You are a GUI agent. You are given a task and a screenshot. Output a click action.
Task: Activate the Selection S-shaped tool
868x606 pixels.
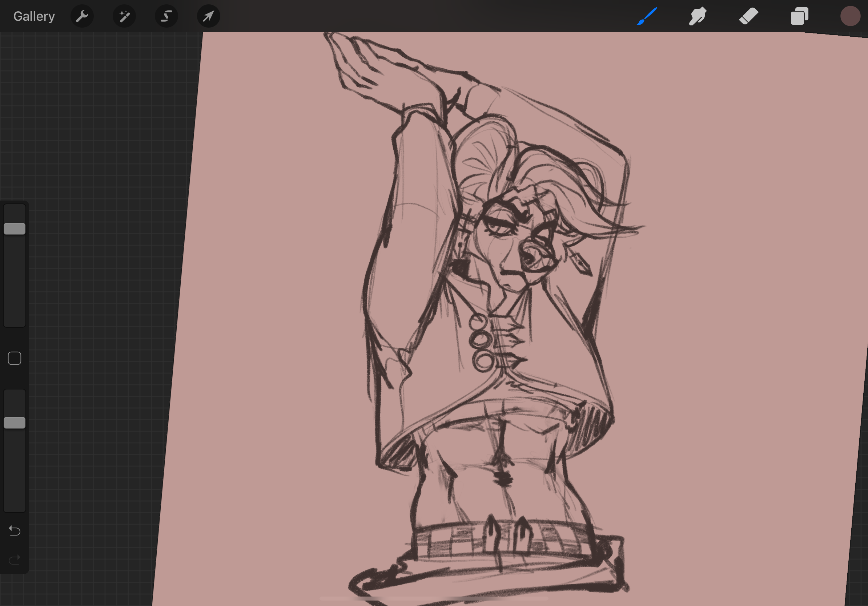click(166, 16)
